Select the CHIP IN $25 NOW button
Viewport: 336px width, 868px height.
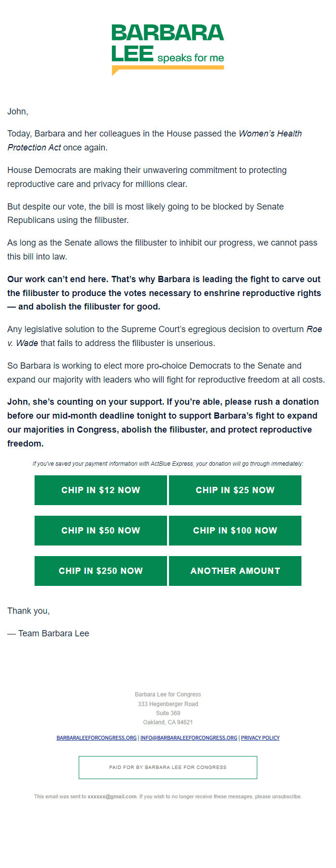pyautogui.click(x=235, y=490)
